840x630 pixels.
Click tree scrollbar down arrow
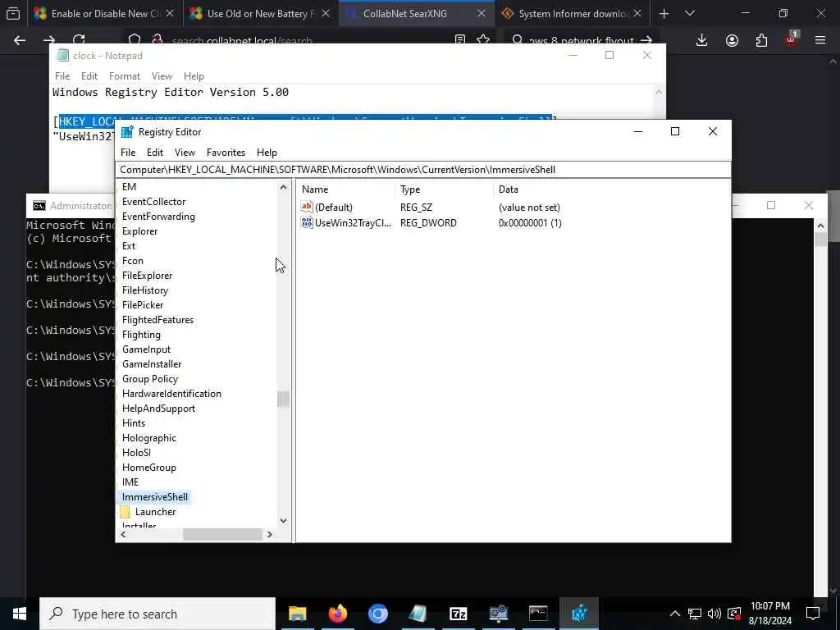283,521
